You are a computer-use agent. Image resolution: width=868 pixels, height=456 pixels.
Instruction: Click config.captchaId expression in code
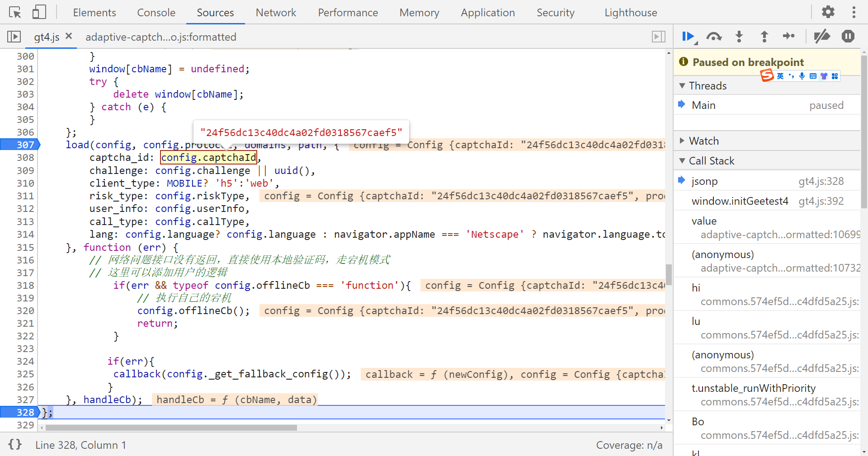(x=208, y=157)
